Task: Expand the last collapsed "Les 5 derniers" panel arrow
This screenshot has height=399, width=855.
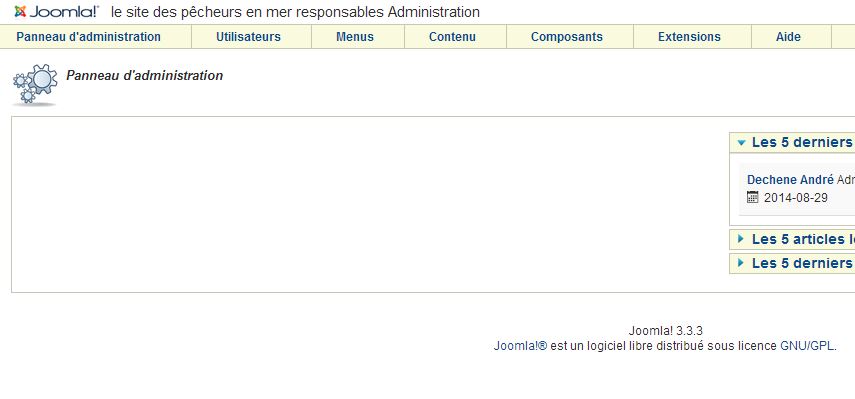Action: click(740, 263)
